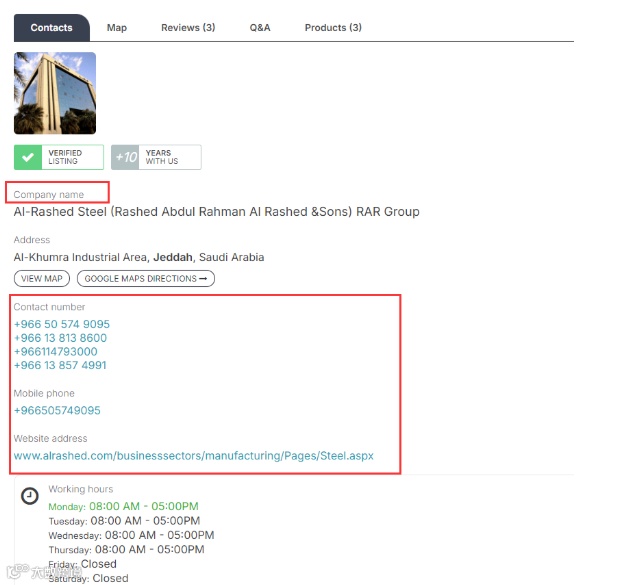Viewport: 618px width, 585px height.
Task: Click the Contact number label
Action: [49, 307]
